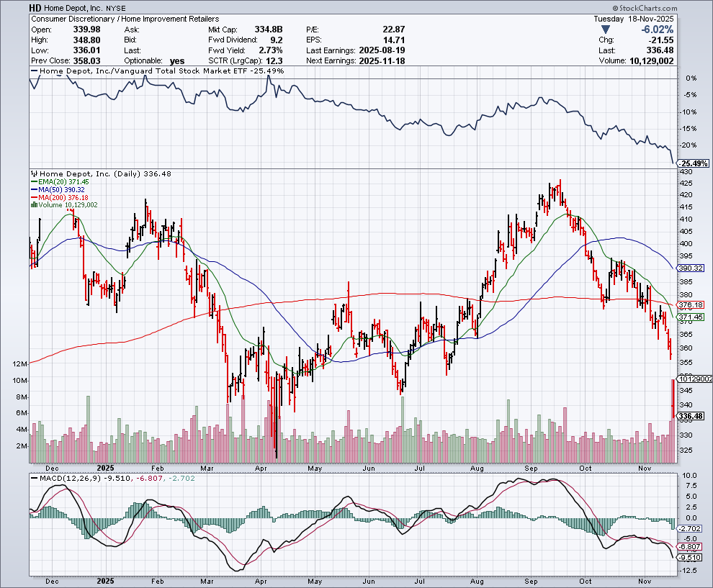Click the bold HD ticker symbol

coord(35,7)
